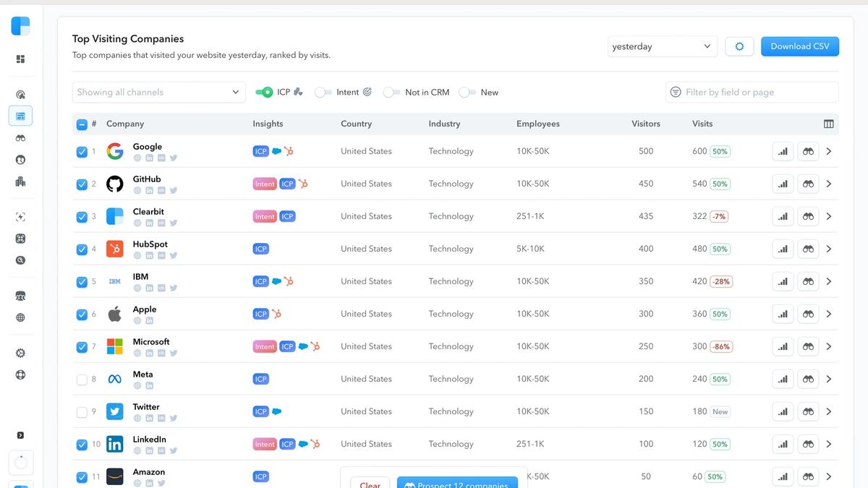Enable the Not in CRM toggle

pos(392,92)
